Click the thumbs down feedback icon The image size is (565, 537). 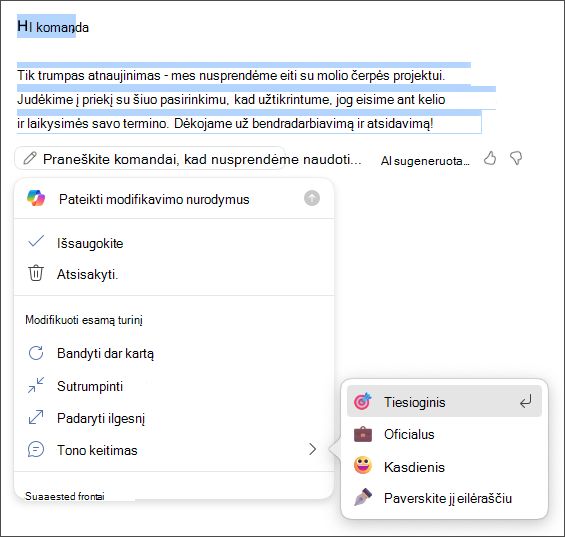pos(516,158)
